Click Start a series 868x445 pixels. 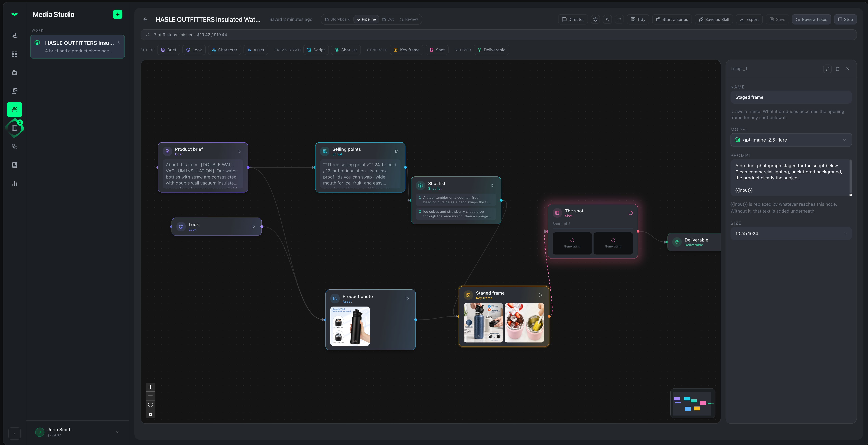(672, 19)
